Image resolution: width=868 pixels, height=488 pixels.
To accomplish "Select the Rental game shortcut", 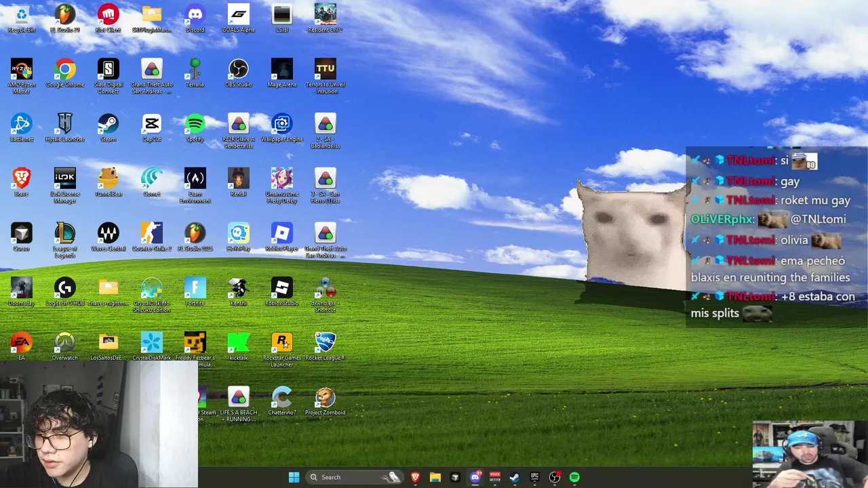I will 239,182.
